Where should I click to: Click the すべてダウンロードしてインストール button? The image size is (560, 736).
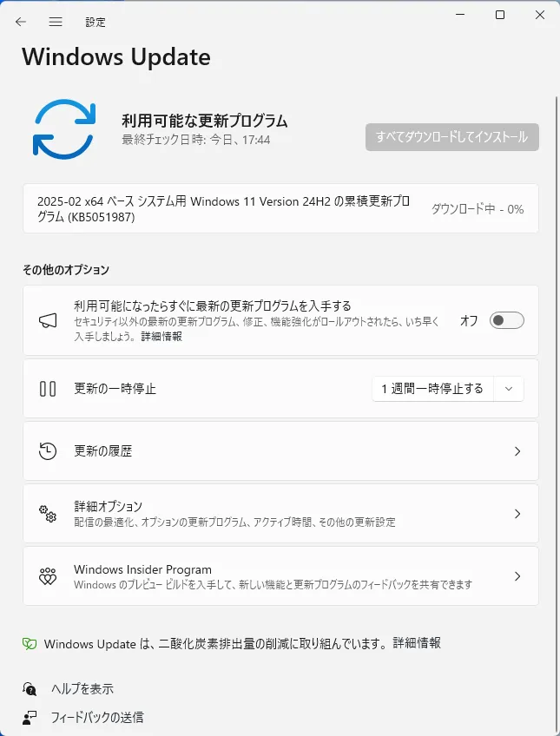pyautogui.click(x=452, y=137)
